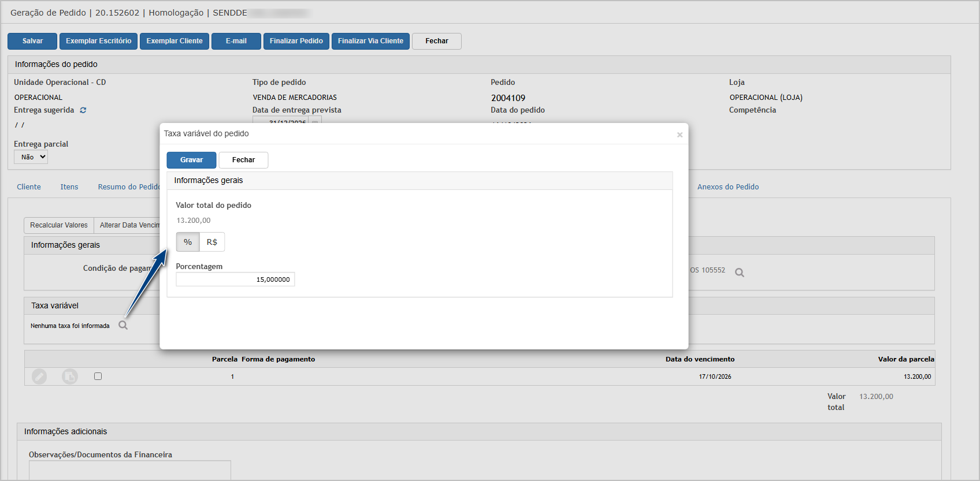The height and width of the screenshot is (481, 980).
Task: Click the Recalcular Valores button
Action: pyautogui.click(x=59, y=225)
